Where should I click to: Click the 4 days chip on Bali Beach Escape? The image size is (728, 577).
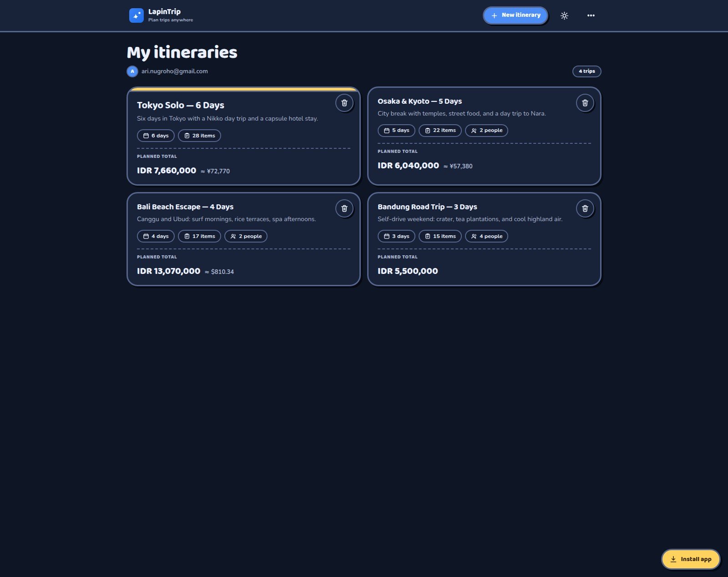(156, 236)
